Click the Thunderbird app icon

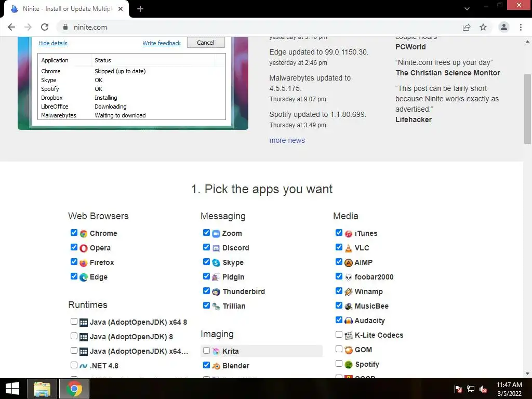(x=216, y=292)
